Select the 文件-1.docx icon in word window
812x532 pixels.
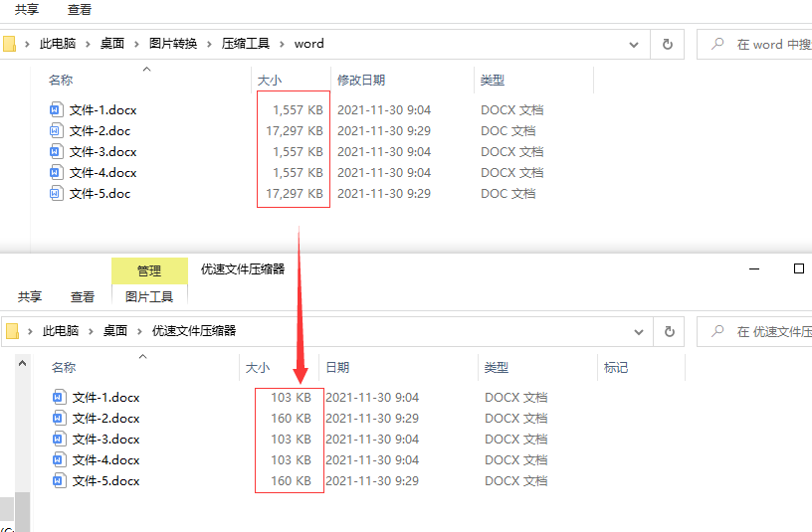tap(56, 109)
